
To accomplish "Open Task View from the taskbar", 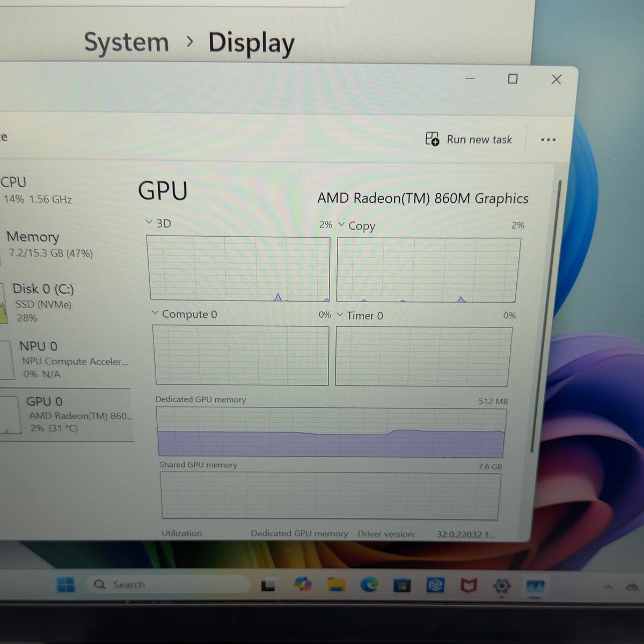I will click(x=268, y=585).
